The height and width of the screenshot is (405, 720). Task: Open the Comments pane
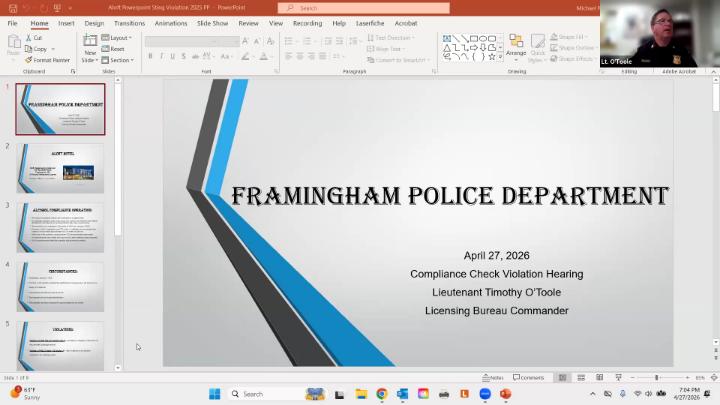529,378
